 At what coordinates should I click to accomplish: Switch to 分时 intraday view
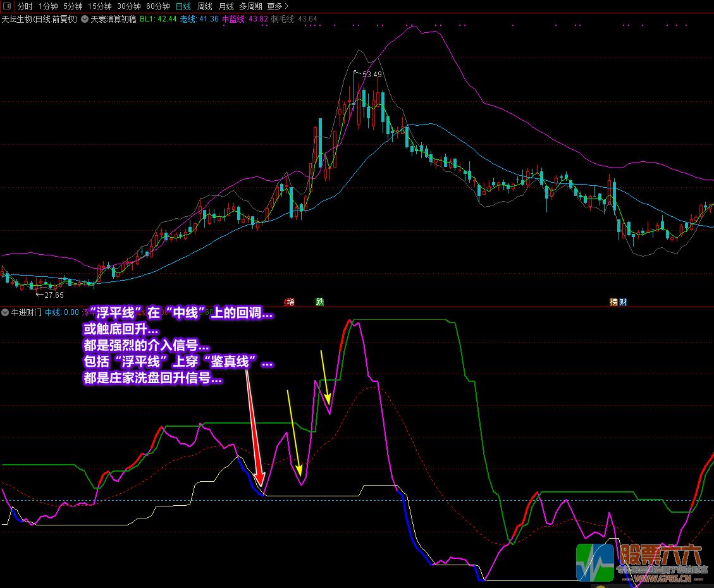pyautogui.click(x=25, y=6)
